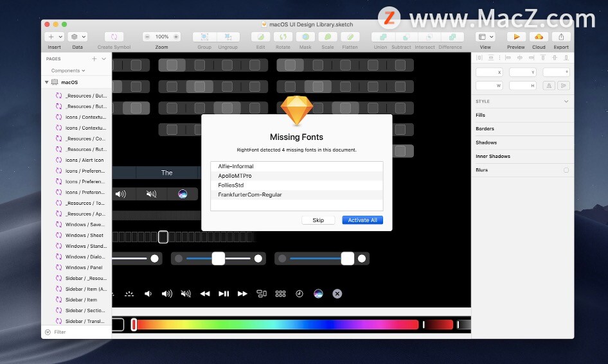608x364 pixels.
Task: Click the play/pause canvas icon
Action: coord(224,294)
